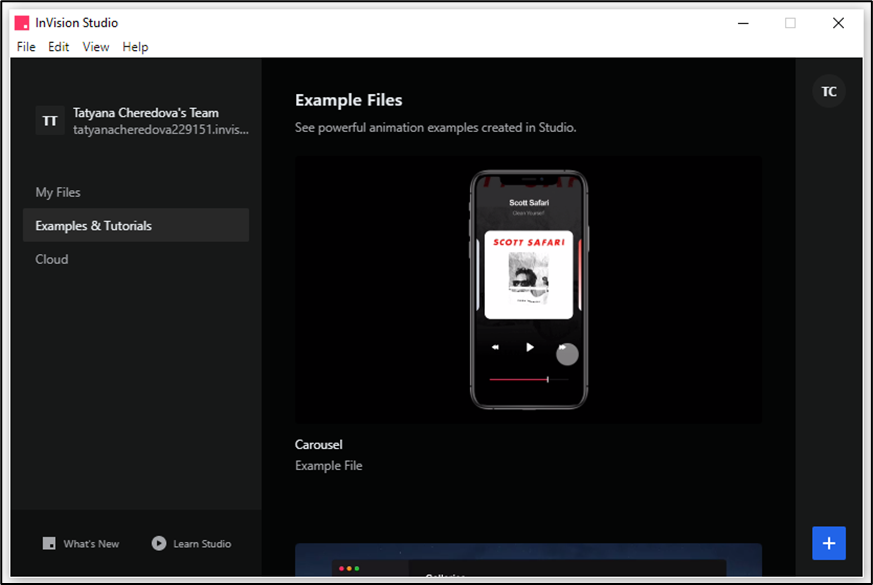
Task: Open the Edit menu
Action: (58, 47)
